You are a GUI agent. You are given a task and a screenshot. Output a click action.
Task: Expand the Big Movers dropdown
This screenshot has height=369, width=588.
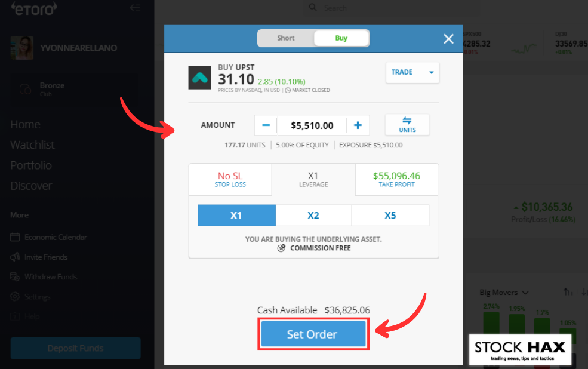(504, 293)
